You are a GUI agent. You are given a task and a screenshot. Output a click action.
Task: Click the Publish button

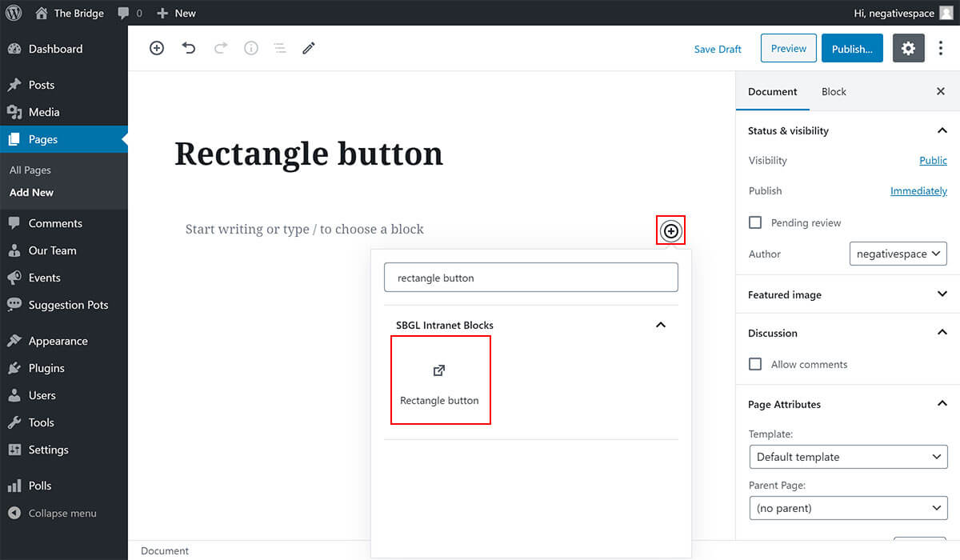tap(852, 49)
